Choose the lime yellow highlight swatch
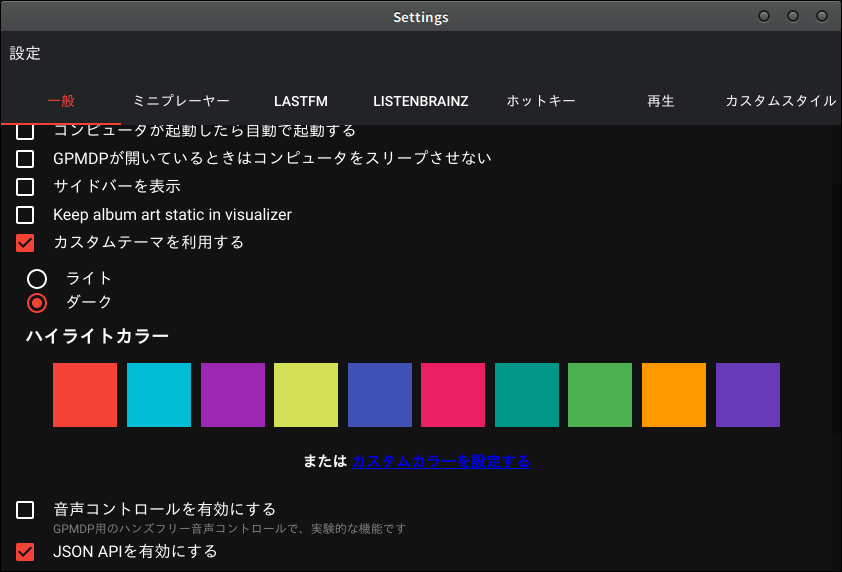 (306, 395)
